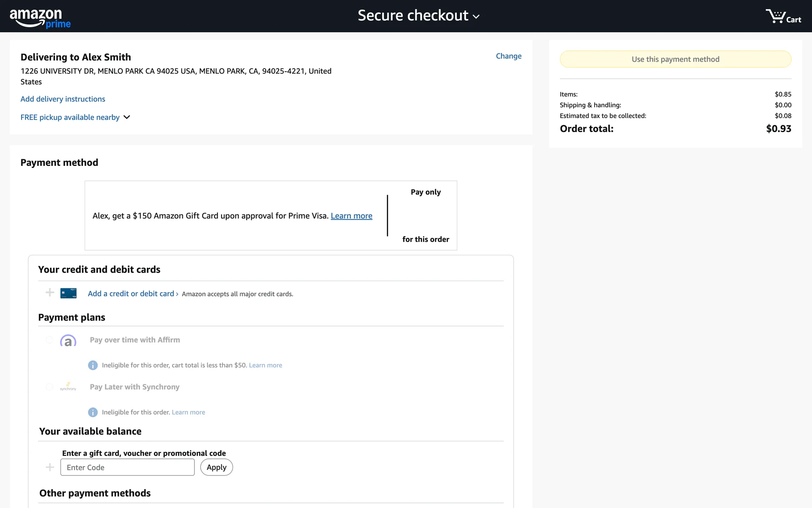The width and height of the screenshot is (812, 508).
Task: Click info icon beside Affirm ineligible message
Action: (x=93, y=365)
